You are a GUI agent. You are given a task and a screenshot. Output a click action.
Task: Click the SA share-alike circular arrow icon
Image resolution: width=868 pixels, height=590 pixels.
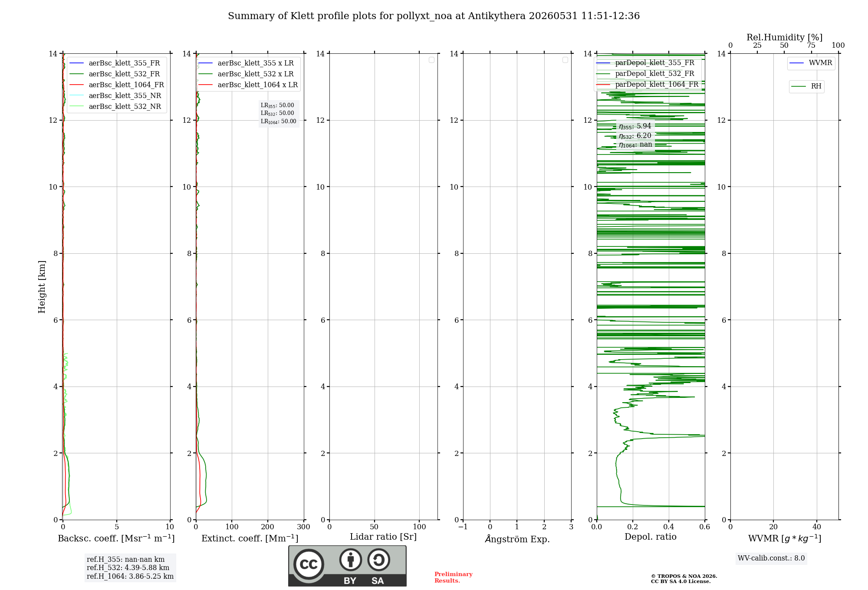coord(378,560)
